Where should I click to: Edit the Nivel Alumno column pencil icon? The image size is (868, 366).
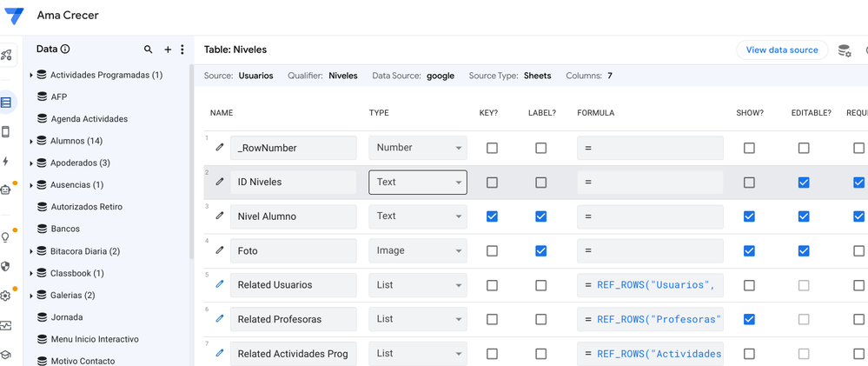click(x=220, y=216)
